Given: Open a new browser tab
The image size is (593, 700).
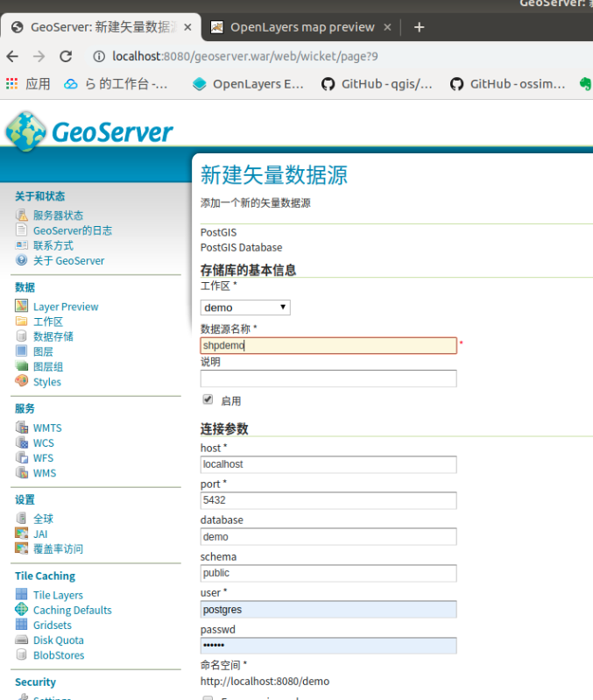Looking at the screenshot, I should 419,27.
